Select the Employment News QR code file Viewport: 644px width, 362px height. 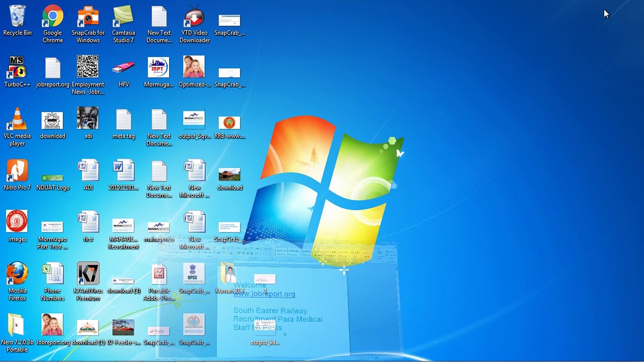pos(88,75)
